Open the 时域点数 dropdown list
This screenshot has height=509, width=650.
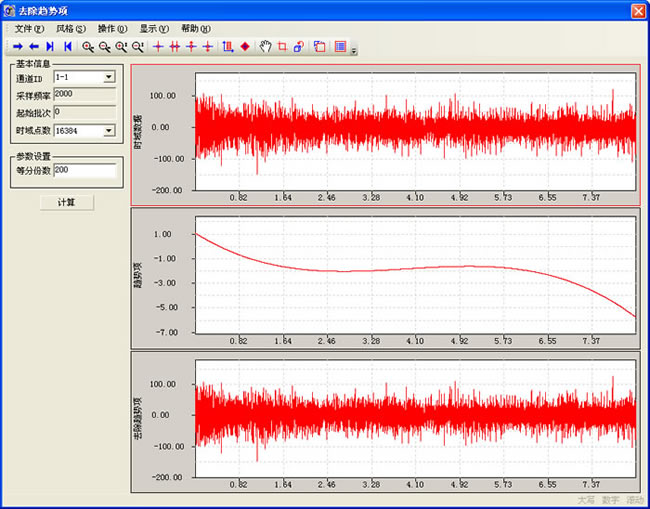(x=109, y=130)
